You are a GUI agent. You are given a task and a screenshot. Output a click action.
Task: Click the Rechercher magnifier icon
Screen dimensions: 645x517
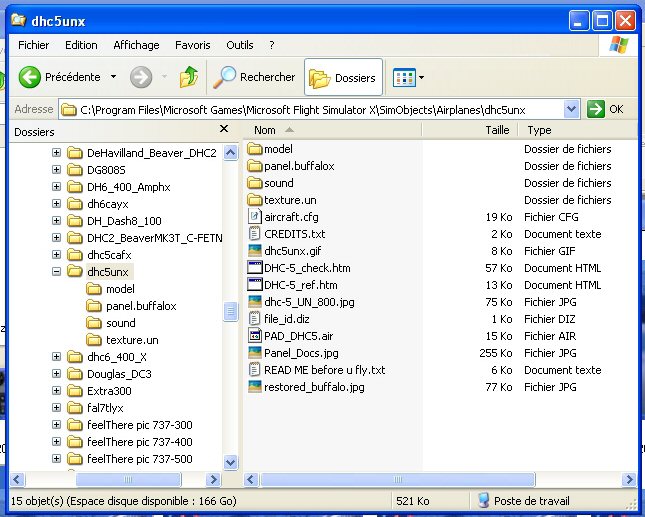pyautogui.click(x=225, y=77)
